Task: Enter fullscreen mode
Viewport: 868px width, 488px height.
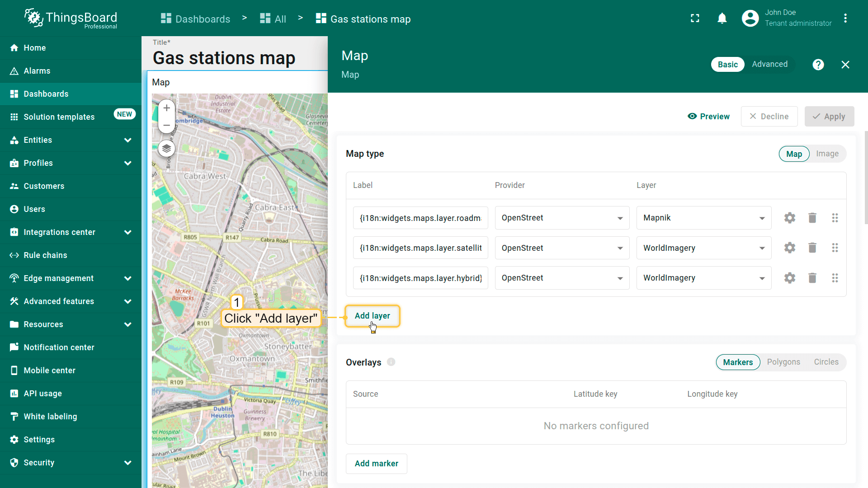Action: pos(695,19)
